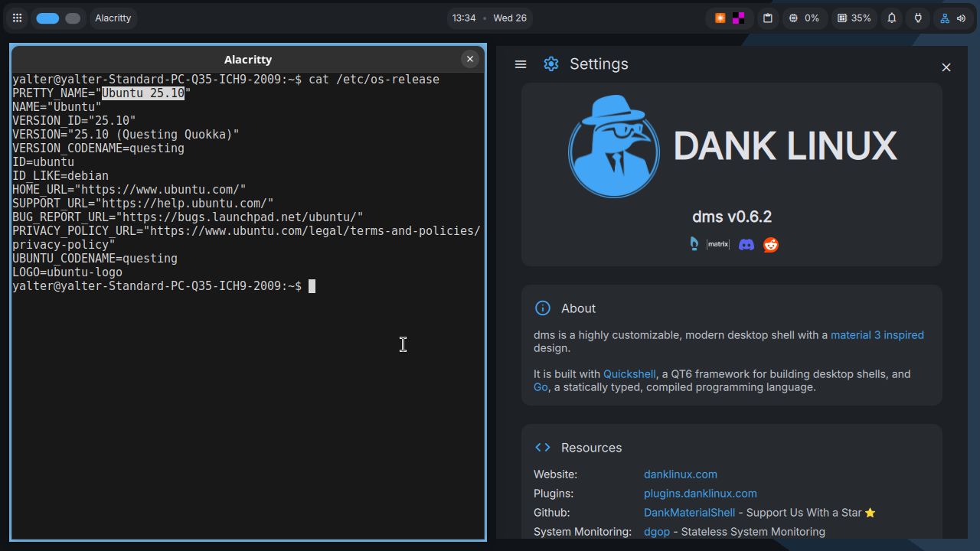Open the dgop system monitoring link
The height and width of the screenshot is (551, 980).
click(656, 531)
